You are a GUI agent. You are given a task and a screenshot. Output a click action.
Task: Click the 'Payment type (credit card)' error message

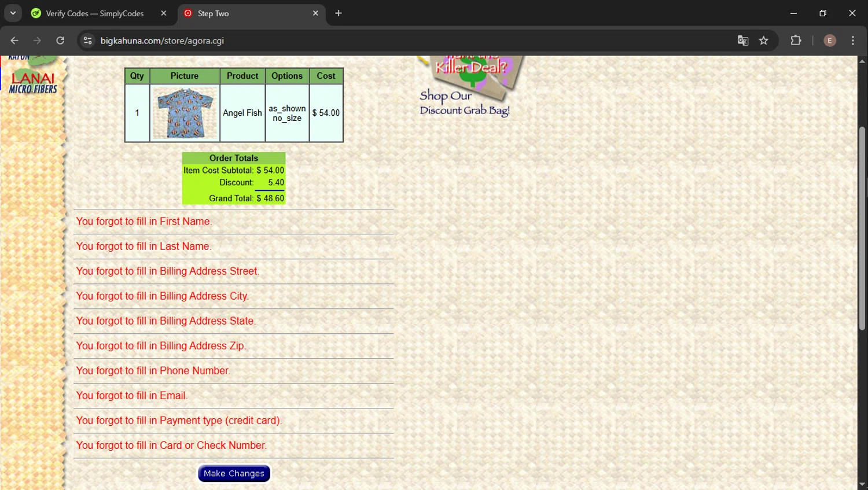(x=179, y=421)
